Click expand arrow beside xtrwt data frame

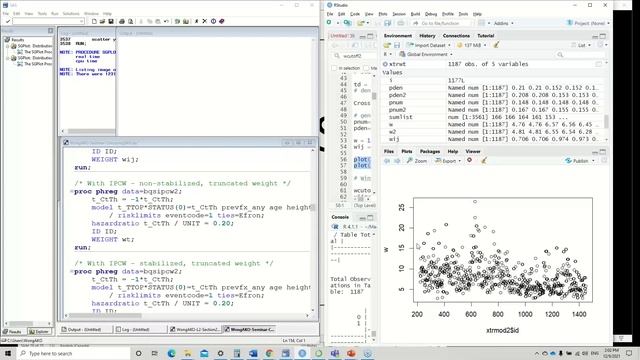(385, 64)
